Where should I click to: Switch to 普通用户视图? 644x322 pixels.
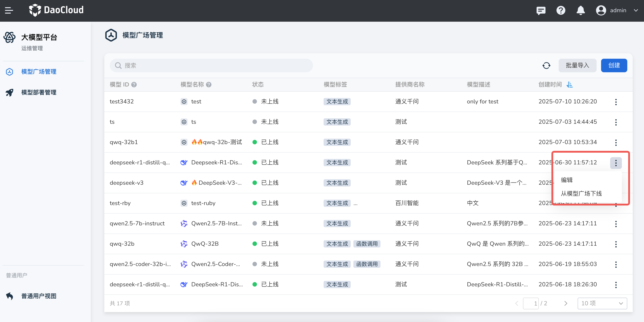click(38, 296)
